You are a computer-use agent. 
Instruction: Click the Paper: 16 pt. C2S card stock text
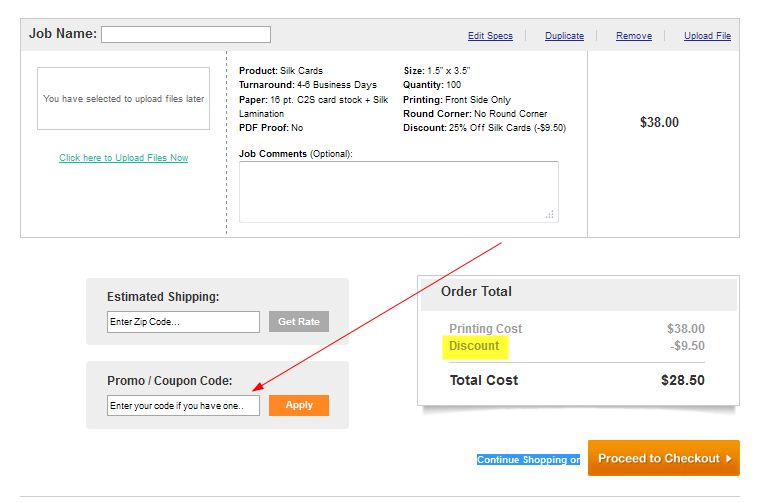point(314,106)
